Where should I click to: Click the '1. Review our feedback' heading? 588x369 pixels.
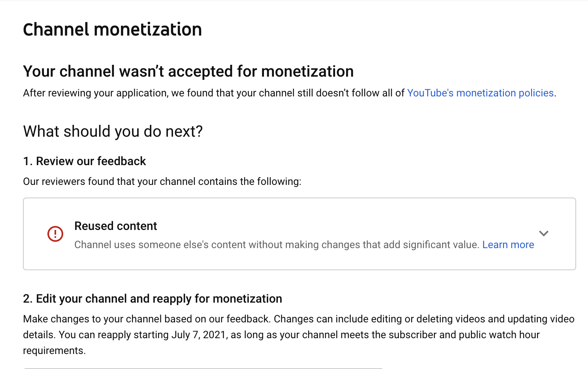85,161
